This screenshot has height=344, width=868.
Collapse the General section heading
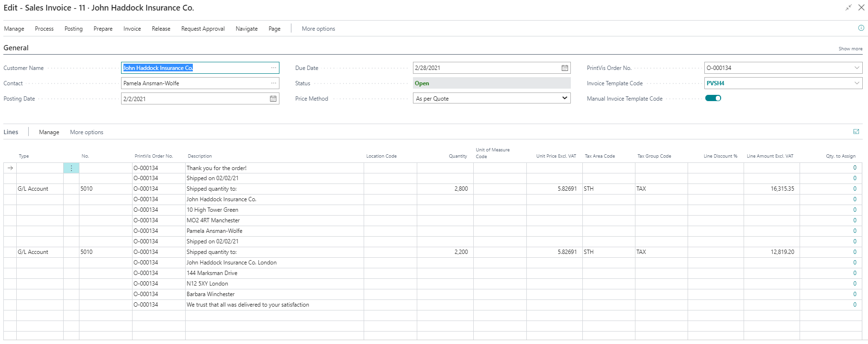click(16, 48)
